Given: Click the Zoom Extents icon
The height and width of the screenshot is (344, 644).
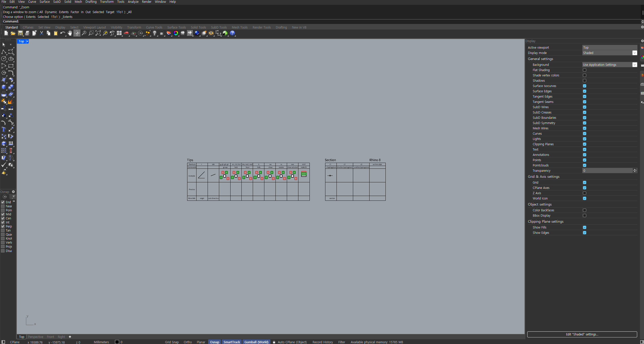Looking at the screenshot, I should tap(98, 33).
